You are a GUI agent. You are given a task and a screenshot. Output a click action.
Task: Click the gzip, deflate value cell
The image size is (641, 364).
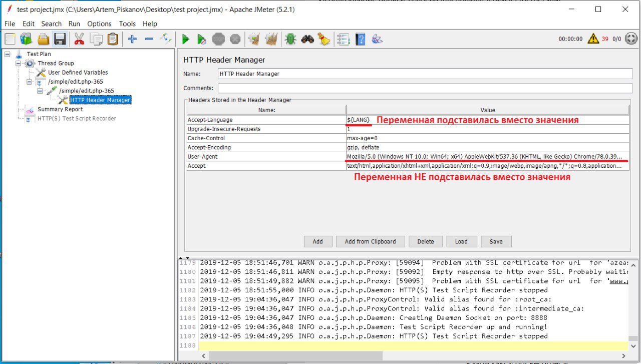click(487, 148)
